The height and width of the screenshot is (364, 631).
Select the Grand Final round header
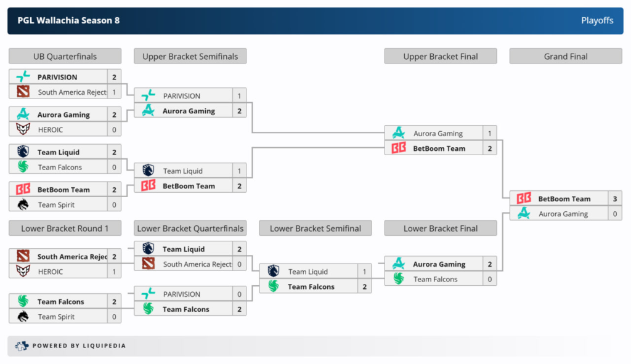click(x=566, y=56)
